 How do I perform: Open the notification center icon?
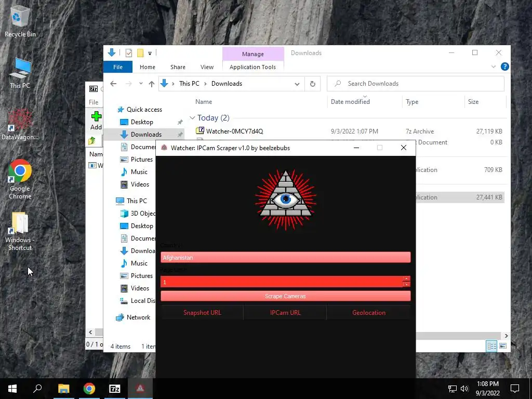515,389
